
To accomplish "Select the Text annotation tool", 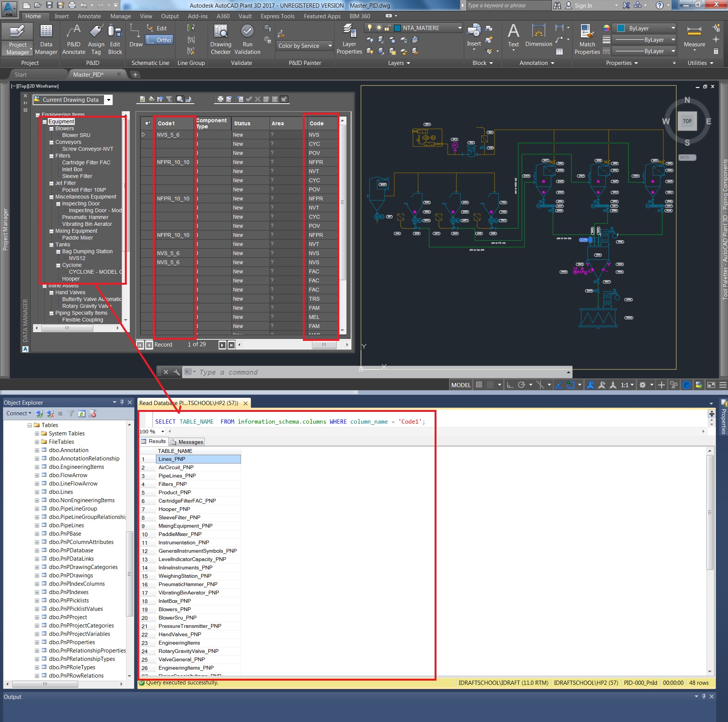I will click(513, 36).
